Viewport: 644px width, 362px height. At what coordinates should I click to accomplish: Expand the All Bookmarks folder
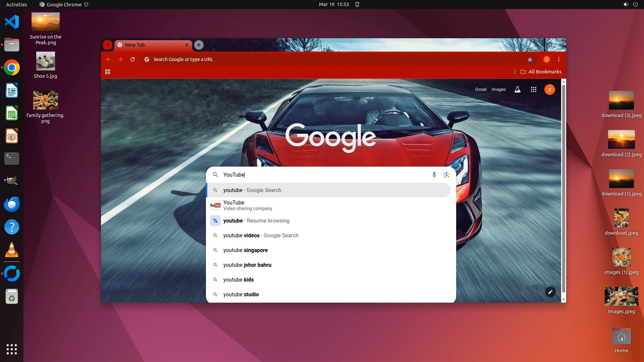541,72
